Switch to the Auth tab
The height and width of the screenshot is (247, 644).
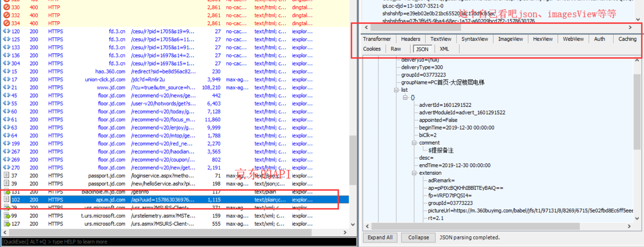coord(600,39)
